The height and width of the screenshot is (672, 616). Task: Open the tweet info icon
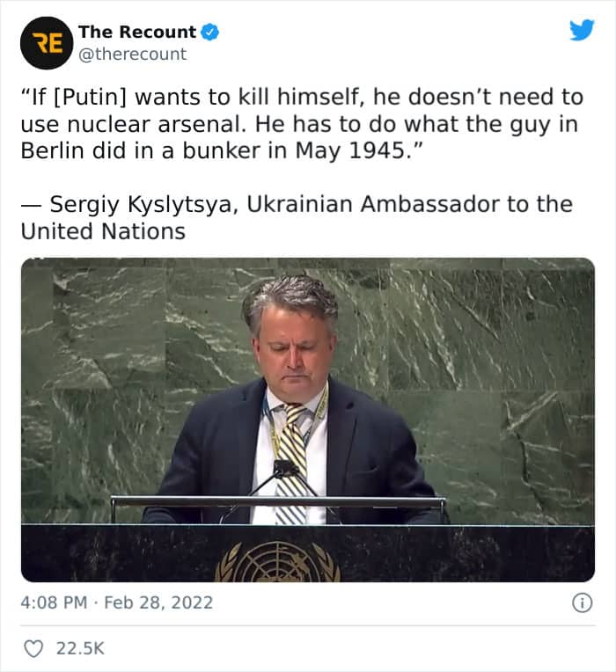pos(583,603)
